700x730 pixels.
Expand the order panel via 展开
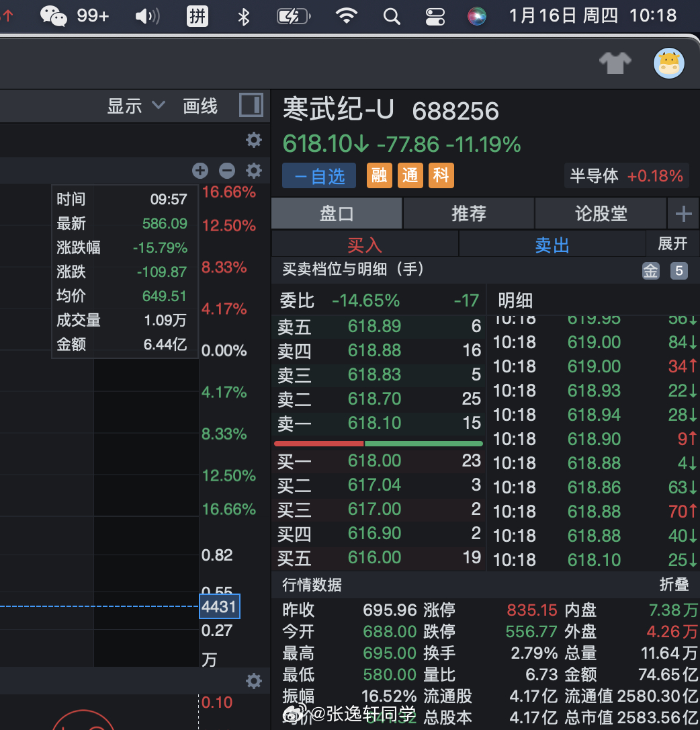672,243
